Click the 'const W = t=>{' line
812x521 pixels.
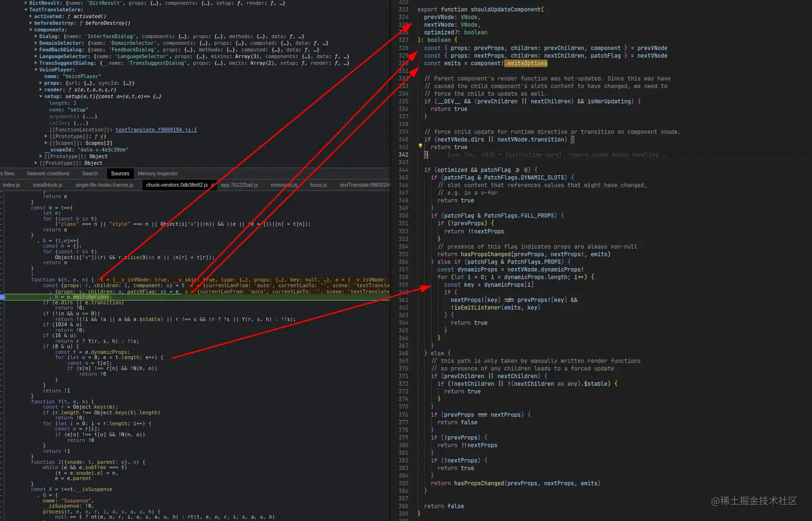coord(52,208)
